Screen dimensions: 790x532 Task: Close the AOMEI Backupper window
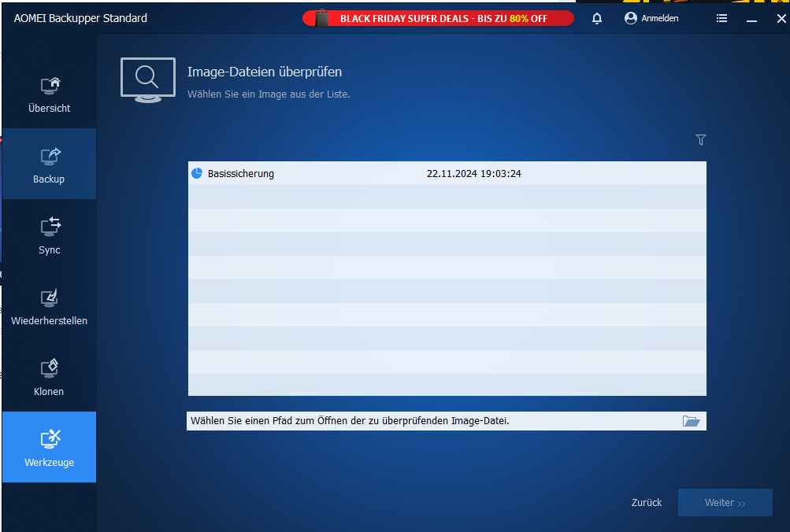(781, 19)
